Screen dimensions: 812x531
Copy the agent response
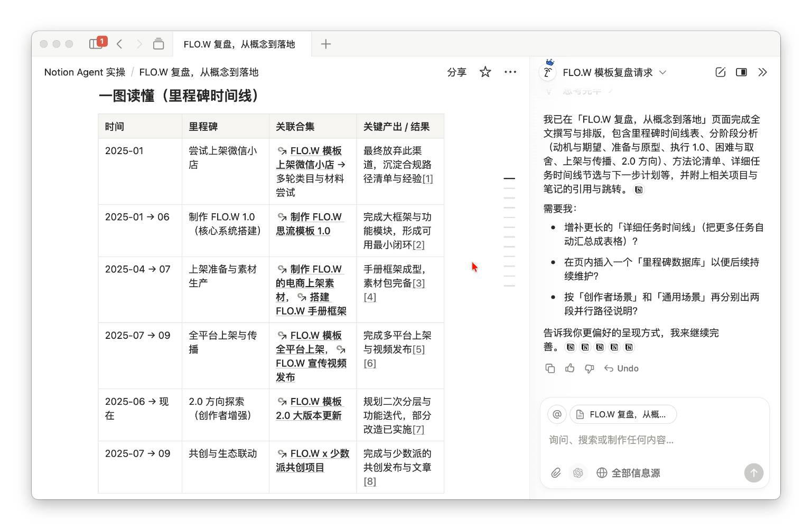coord(550,368)
